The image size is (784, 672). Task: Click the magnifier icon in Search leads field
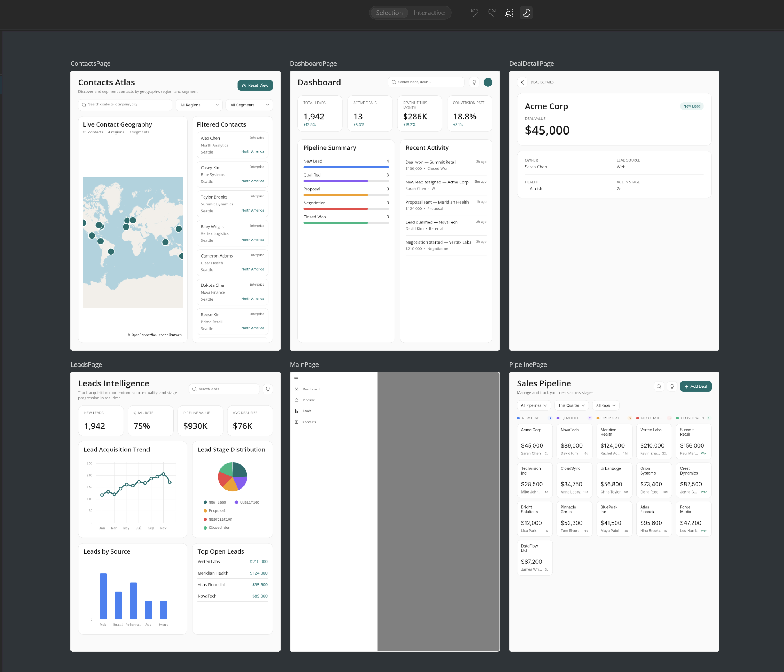click(x=195, y=389)
